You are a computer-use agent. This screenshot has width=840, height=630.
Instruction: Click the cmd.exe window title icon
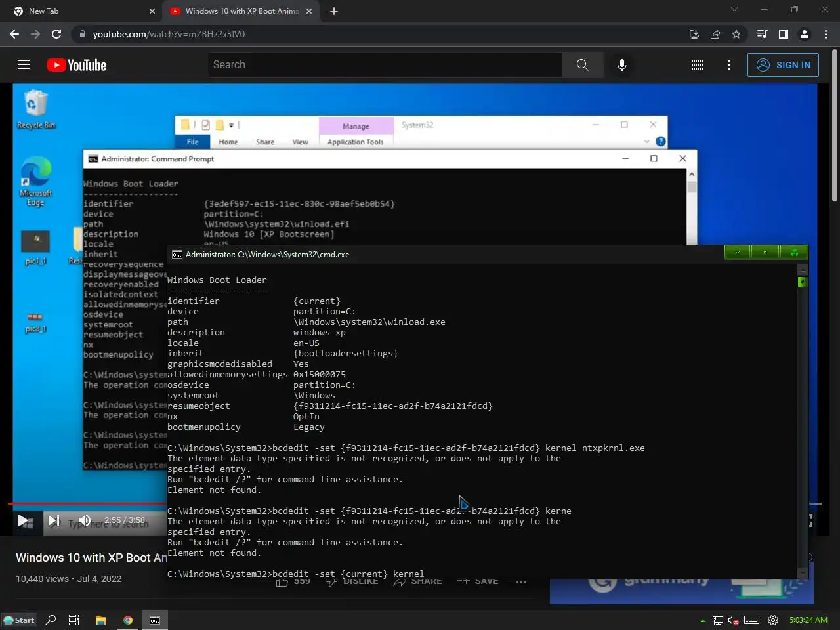[177, 255]
